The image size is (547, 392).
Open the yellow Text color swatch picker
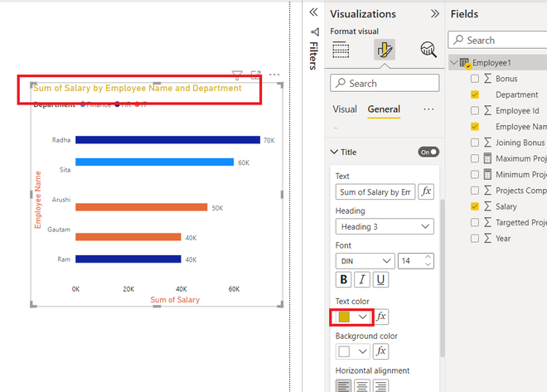[352, 317]
